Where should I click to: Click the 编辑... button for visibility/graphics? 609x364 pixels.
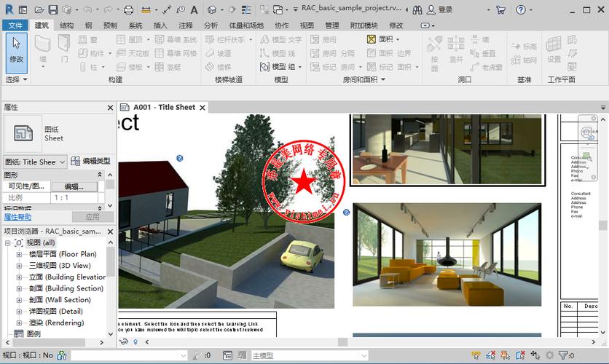tap(74, 186)
